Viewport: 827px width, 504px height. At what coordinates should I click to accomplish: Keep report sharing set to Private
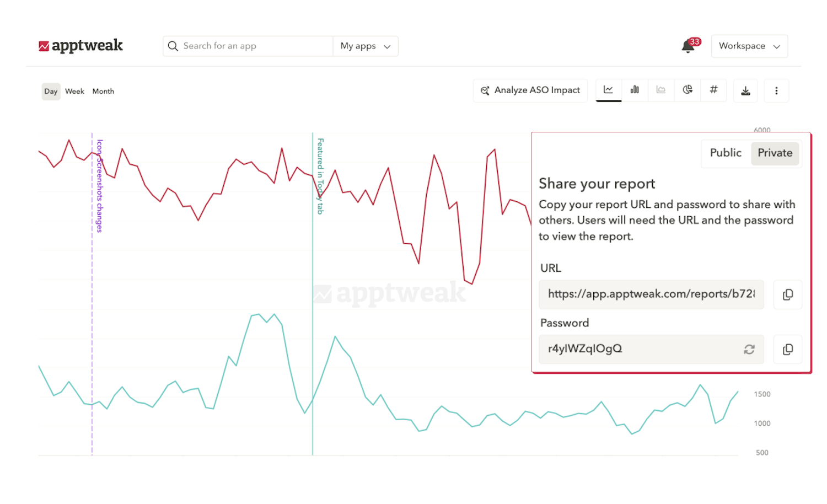tap(775, 153)
